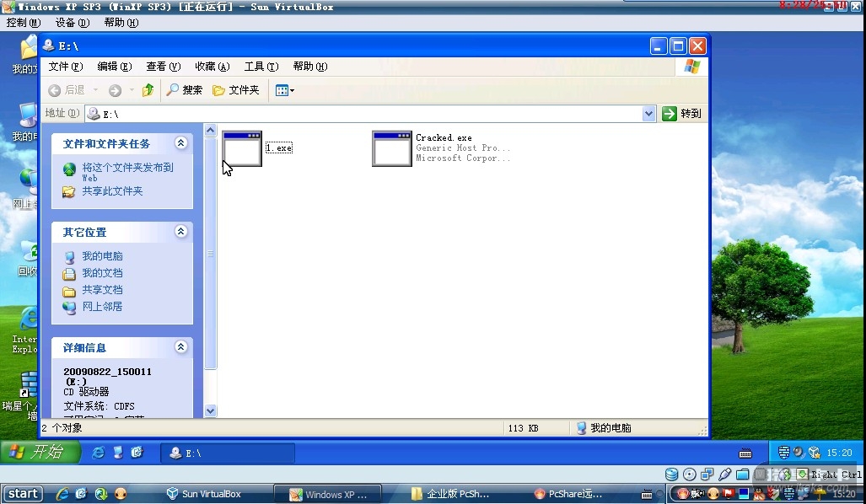Click the Forward arrow toolbar button

tap(115, 90)
